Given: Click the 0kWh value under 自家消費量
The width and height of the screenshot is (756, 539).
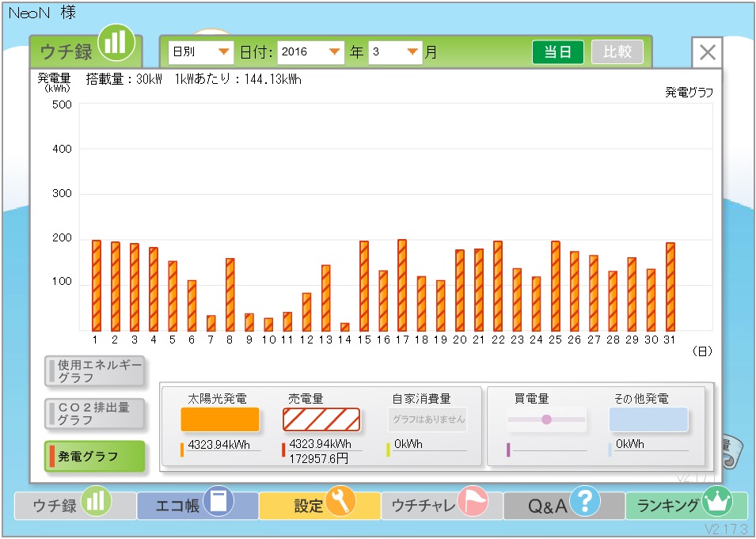Looking at the screenshot, I should pyautogui.click(x=408, y=444).
